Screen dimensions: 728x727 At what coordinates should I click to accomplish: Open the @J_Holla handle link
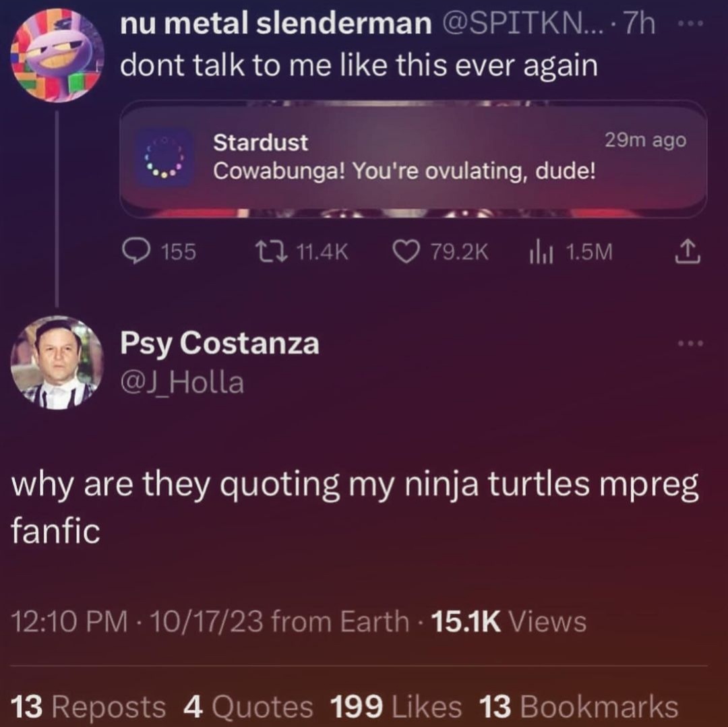tap(182, 383)
